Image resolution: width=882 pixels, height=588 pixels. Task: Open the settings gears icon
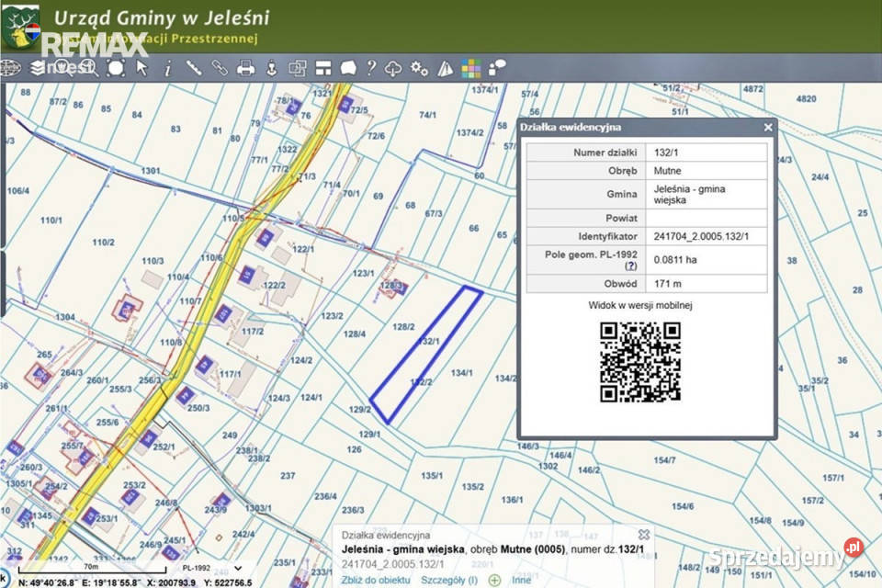click(419, 69)
